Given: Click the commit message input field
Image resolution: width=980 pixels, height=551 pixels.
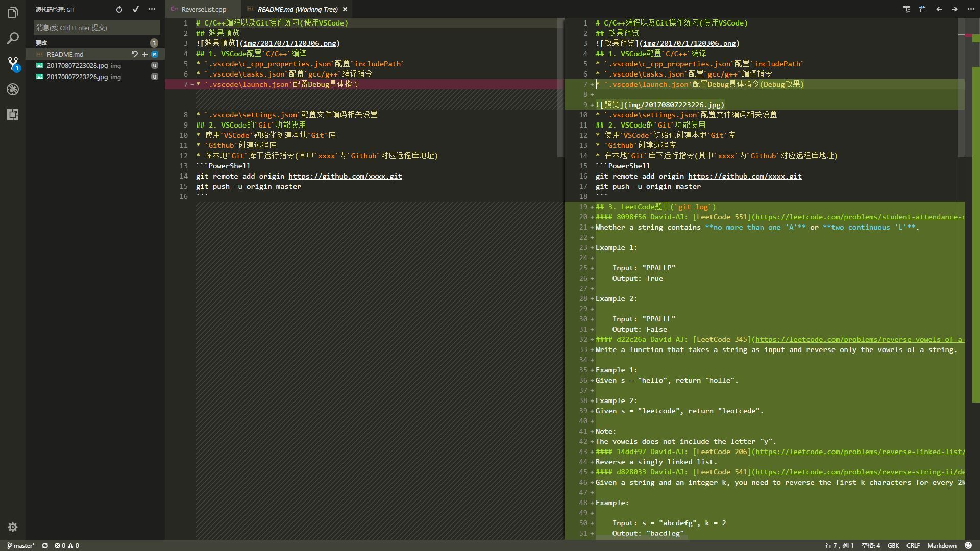Looking at the screenshot, I should point(96,28).
